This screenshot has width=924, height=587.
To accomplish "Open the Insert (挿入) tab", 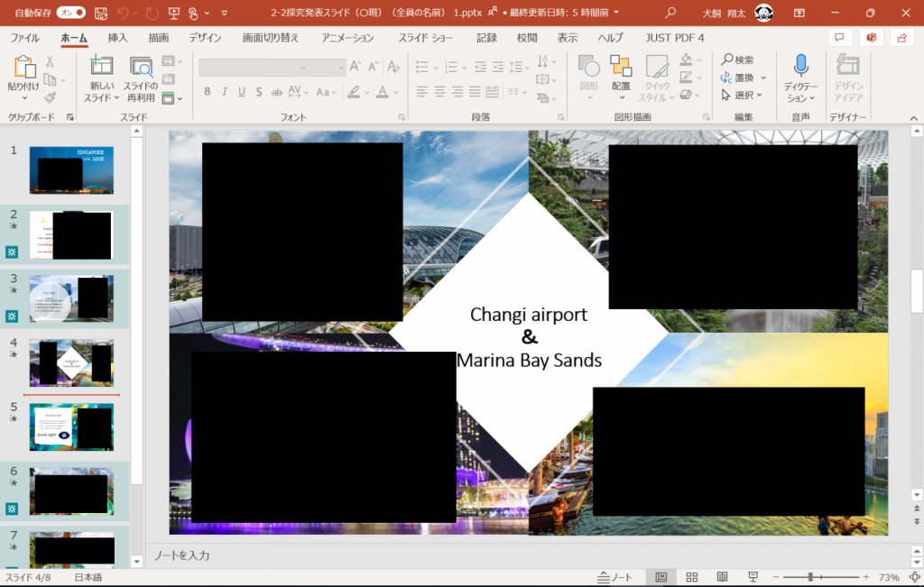I will tap(117, 38).
